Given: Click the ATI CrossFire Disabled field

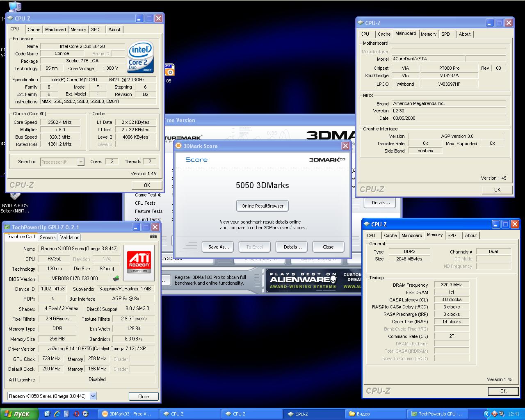Looking at the screenshot, I should 97,379.
